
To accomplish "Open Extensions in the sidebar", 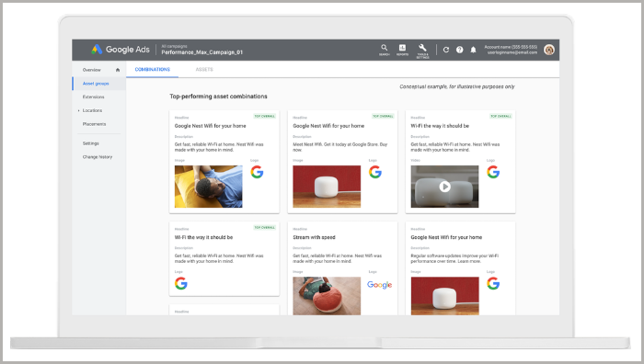I will coord(93,97).
